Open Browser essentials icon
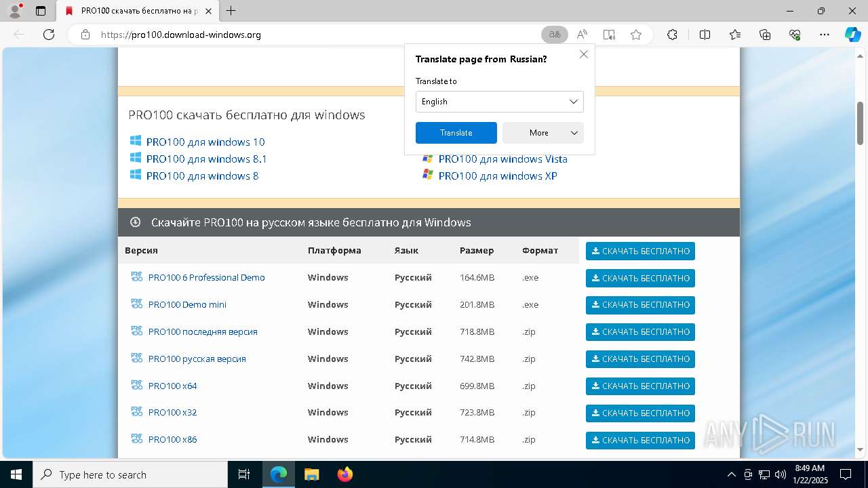The width and height of the screenshot is (868, 488). click(x=795, y=35)
